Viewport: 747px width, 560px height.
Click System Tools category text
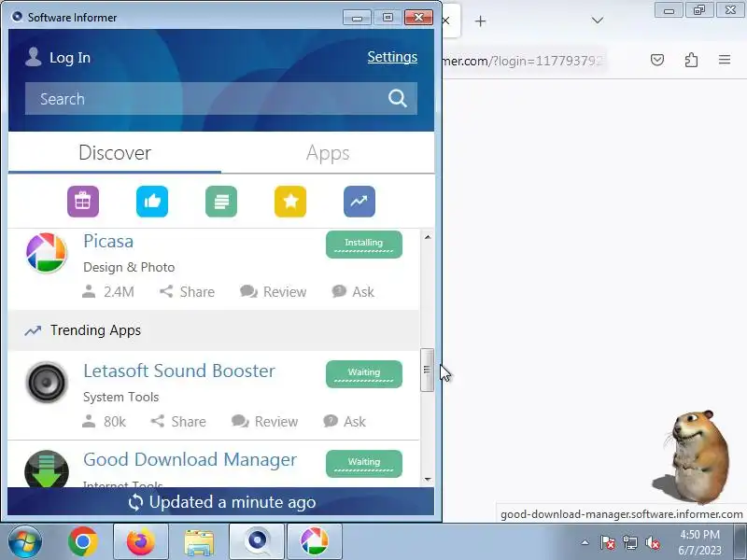point(121,398)
